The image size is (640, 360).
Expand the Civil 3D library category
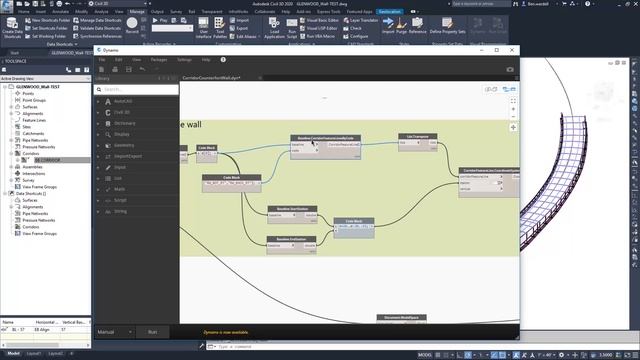click(x=136, y=112)
